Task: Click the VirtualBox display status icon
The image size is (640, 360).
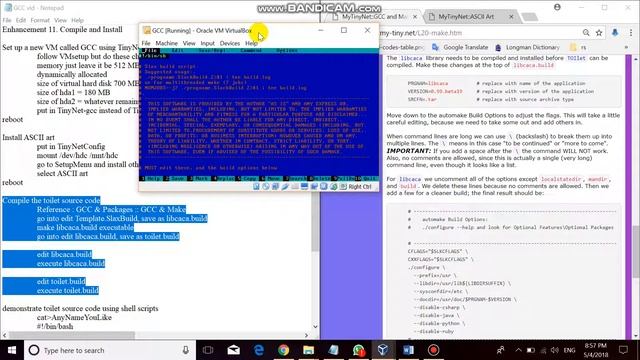Action: click(x=304, y=187)
